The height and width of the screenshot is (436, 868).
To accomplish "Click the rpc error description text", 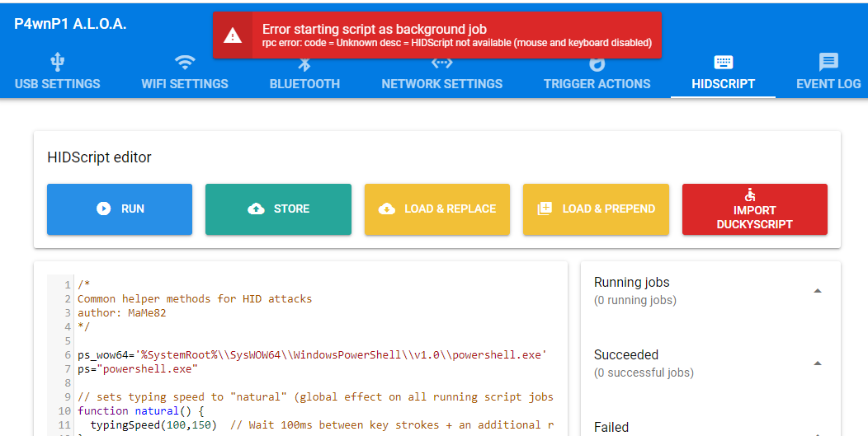I will coord(457,43).
